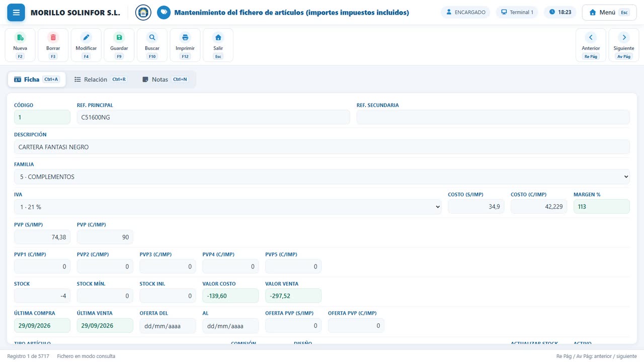
Task: Click the 18:23 clock badge
Action: (x=560, y=12)
